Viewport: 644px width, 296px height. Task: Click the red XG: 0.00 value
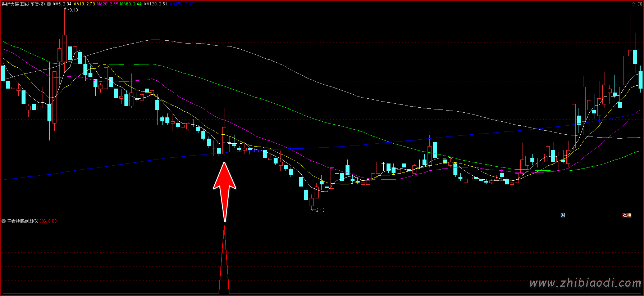(x=49, y=221)
